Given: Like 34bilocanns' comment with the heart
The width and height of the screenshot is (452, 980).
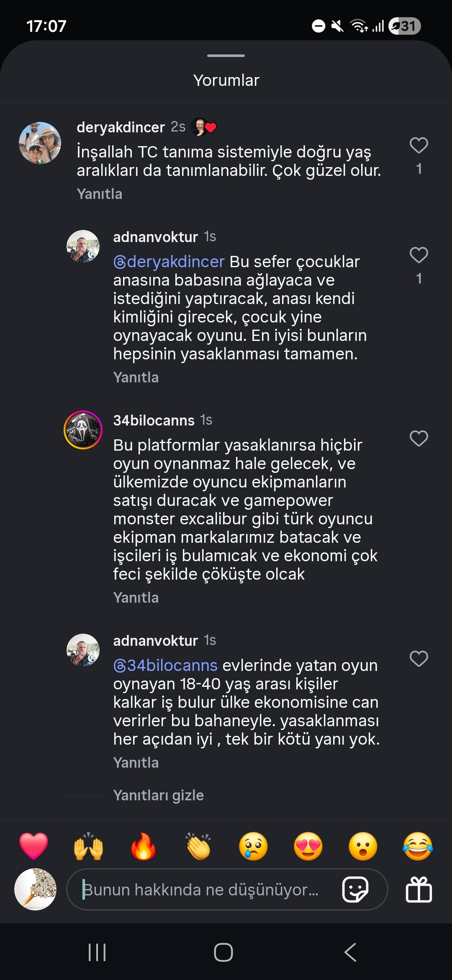Looking at the screenshot, I should 419,439.
